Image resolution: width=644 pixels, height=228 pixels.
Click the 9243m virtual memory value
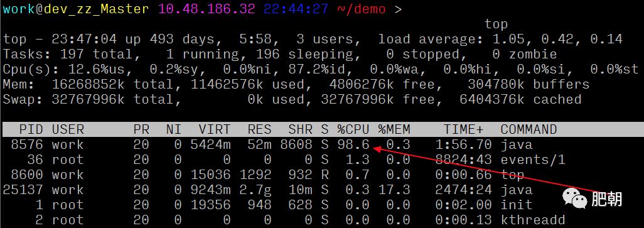click(x=210, y=190)
